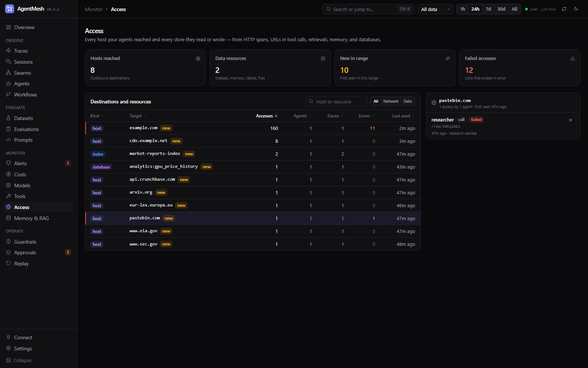Sort table by Accesses column
Screen dimensions: 588x368
coord(267,116)
